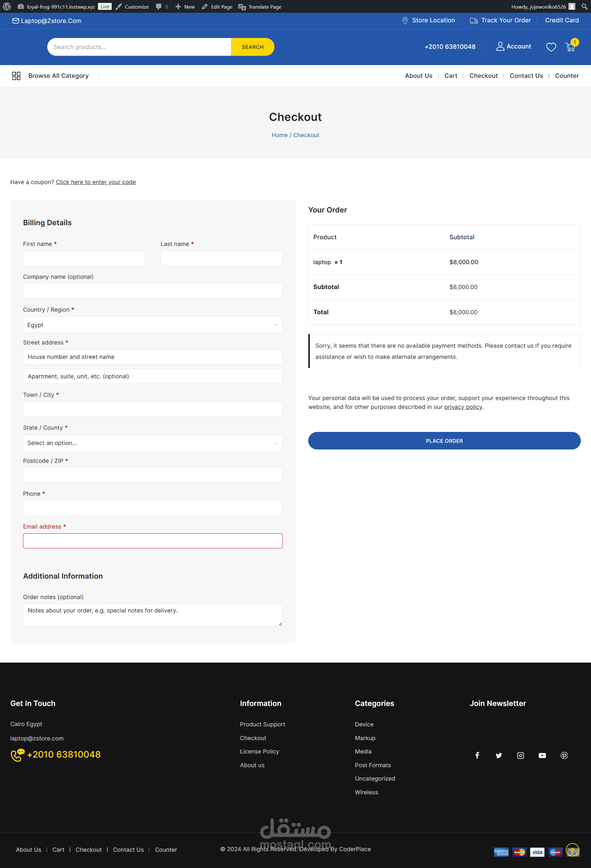
Task: Focus the Email address input field
Action: coord(153,541)
